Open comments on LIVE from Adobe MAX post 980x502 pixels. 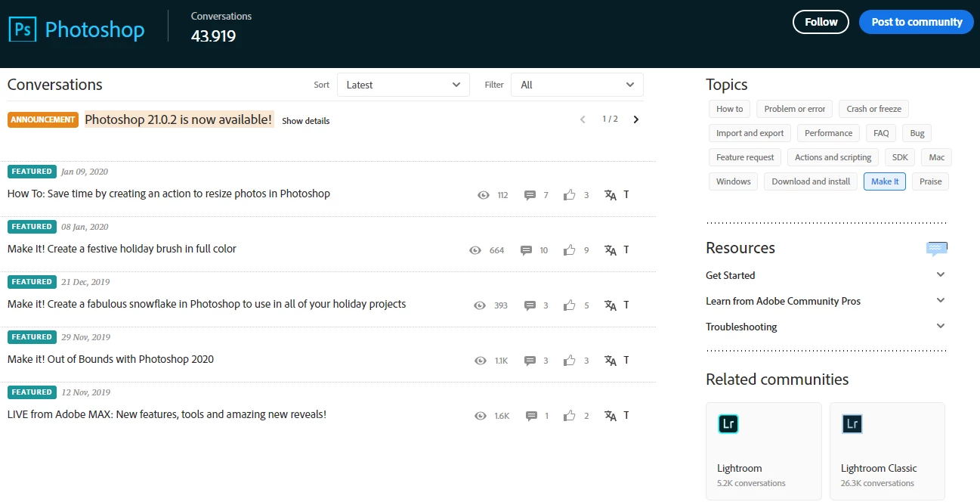531,416
